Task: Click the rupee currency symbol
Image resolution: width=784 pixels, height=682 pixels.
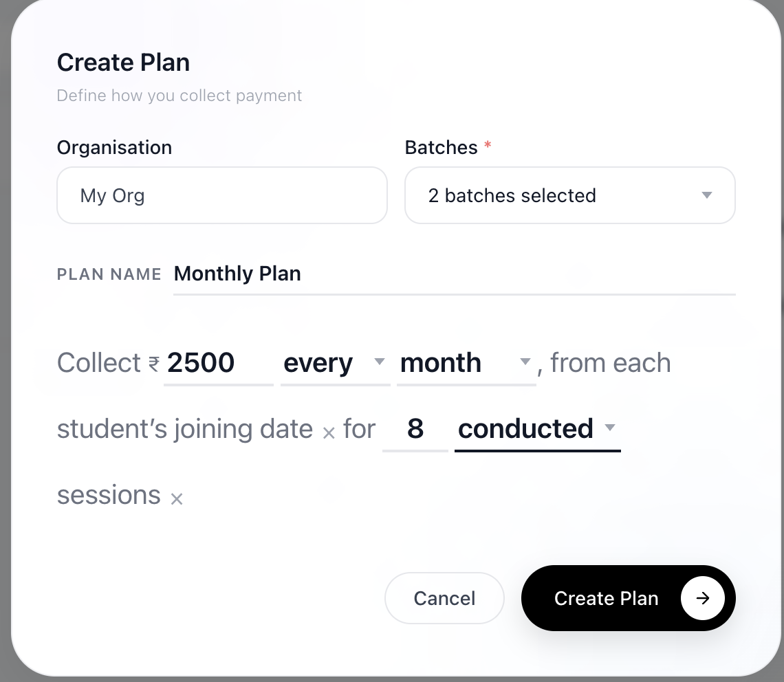Action: pos(153,364)
